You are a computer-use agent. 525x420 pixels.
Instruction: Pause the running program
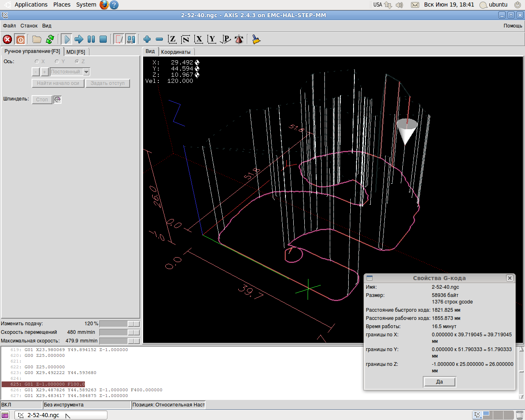pyautogui.click(x=91, y=39)
